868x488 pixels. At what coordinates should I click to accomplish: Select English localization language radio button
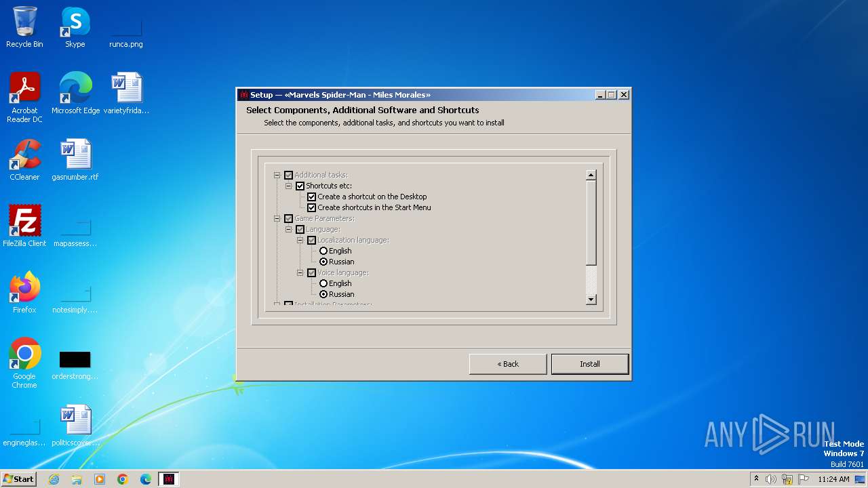point(323,251)
